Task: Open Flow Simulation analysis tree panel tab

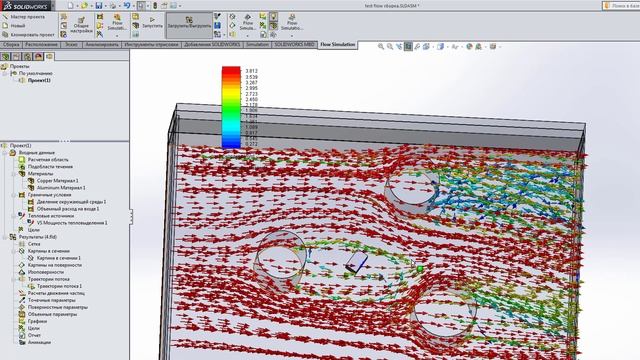Action: click(49, 56)
